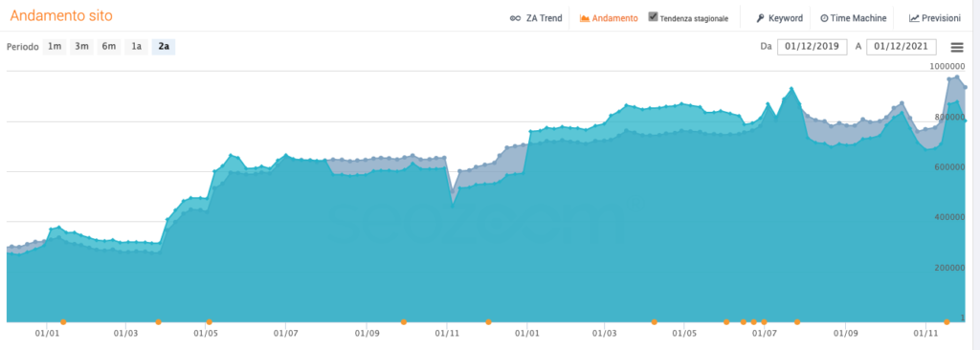Select the 6m period button
Screen dimensions: 980x350
click(109, 47)
